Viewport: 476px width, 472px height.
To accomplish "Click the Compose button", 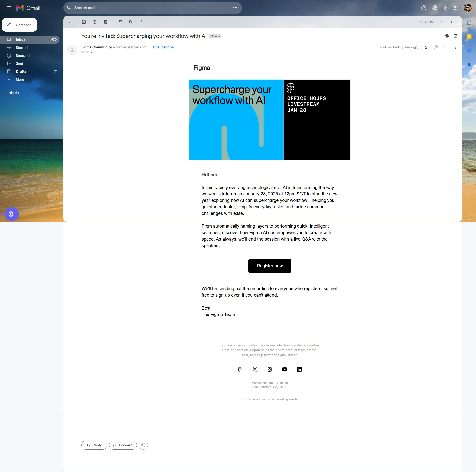I will 20,25.
